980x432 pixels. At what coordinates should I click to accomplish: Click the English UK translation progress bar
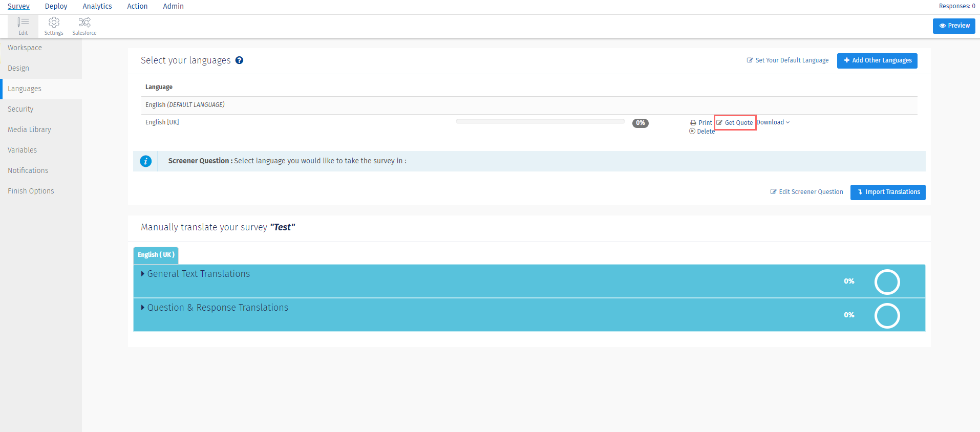click(x=540, y=122)
